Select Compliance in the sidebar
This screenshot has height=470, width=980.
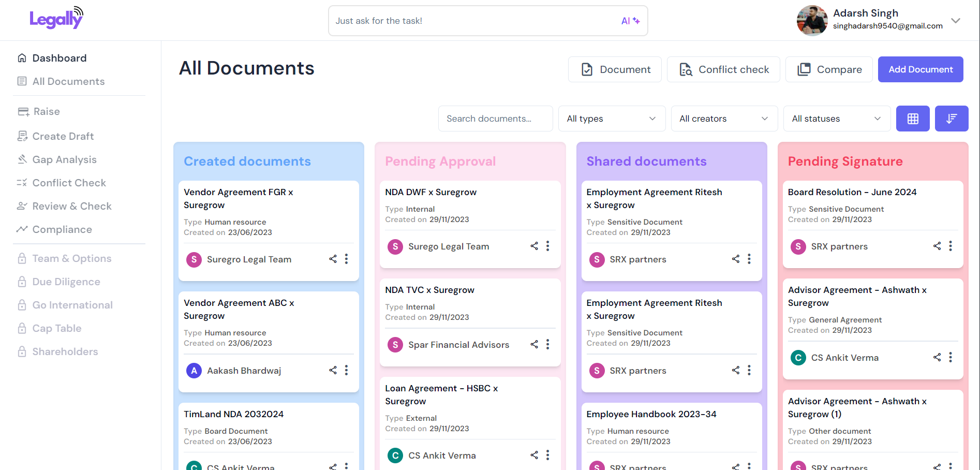[x=62, y=229]
